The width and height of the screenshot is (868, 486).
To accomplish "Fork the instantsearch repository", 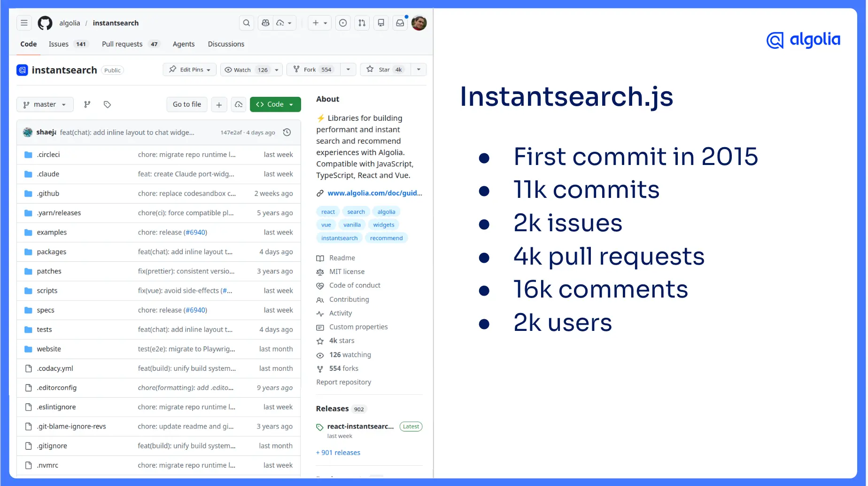I will pyautogui.click(x=313, y=70).
